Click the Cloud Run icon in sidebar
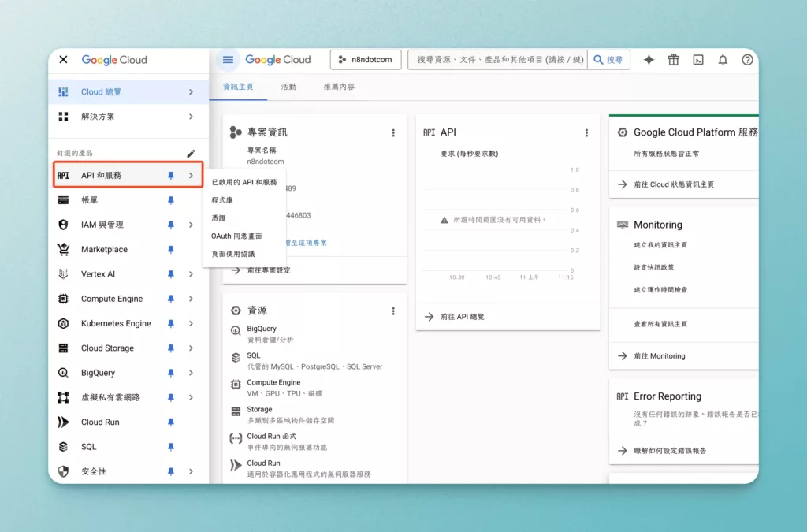 (63, 422)
